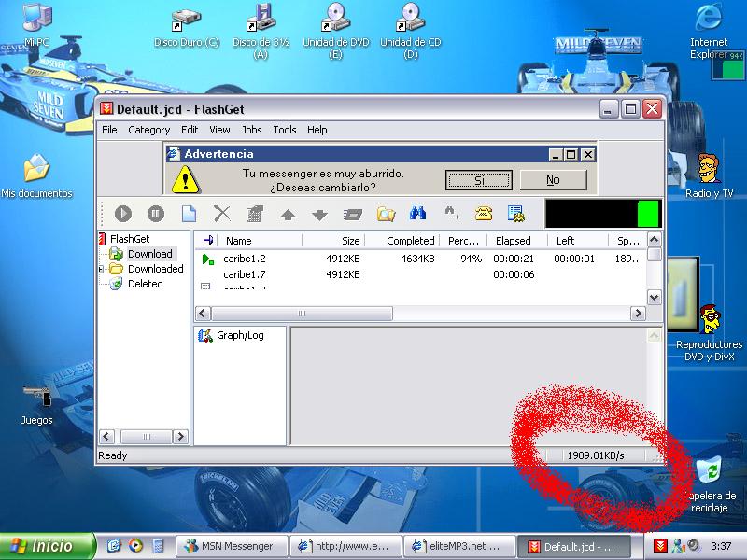747x560 pixels.
Task: Open the download folder toolbar icon
Action: [x=385, y=214]
